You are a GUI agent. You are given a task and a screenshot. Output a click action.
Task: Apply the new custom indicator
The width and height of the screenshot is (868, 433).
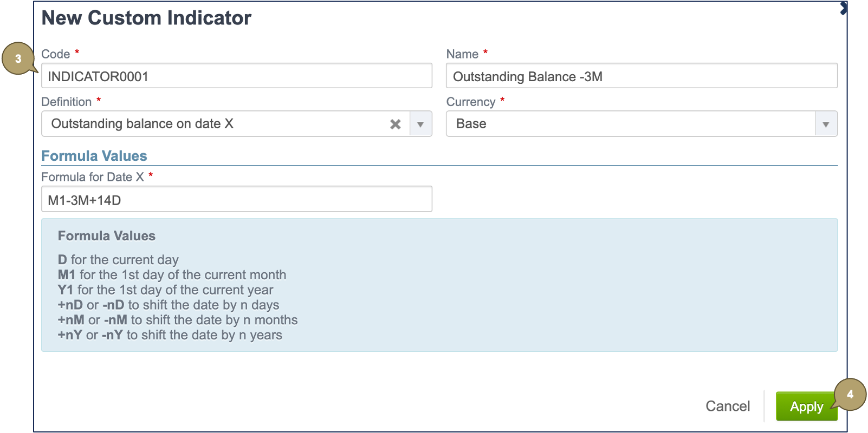coord(806,406)
